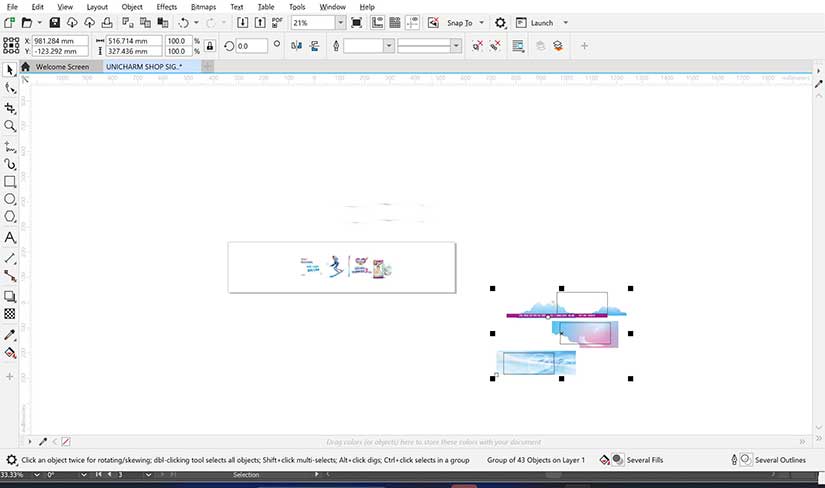Click the Full-screen preview icon
Viewport: 825px width, 488px height.
(356, 23)
